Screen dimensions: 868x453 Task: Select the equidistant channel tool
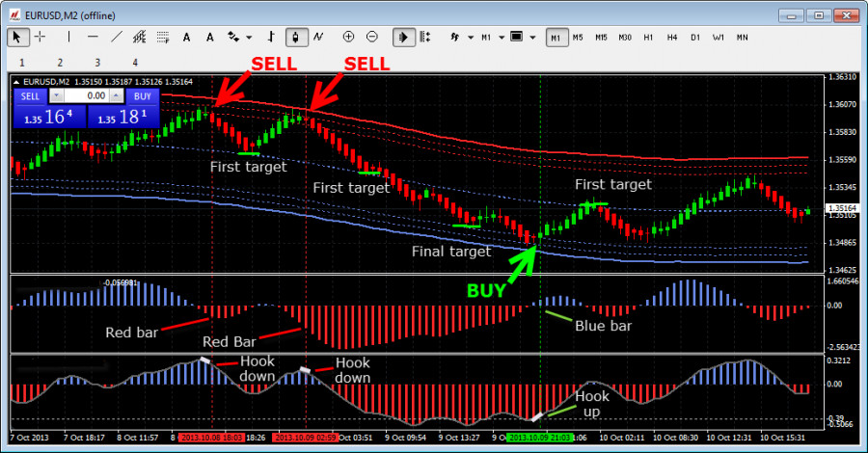click(x=140, y=37)
